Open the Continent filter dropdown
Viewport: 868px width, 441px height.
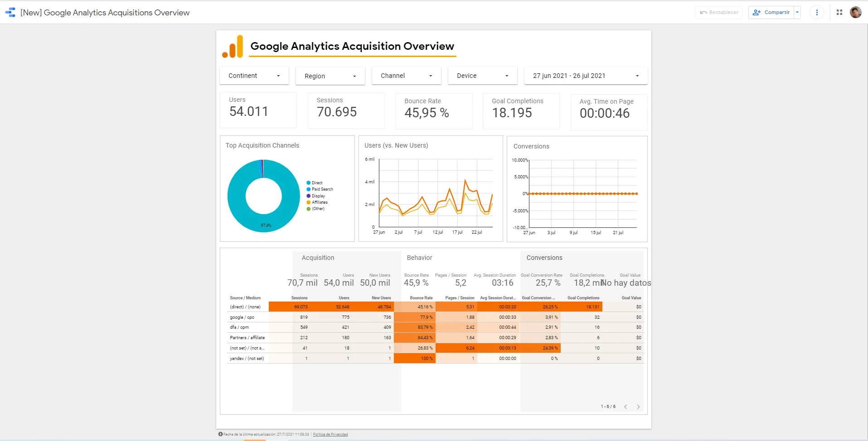pyautogui.click(x=254, y=76)
